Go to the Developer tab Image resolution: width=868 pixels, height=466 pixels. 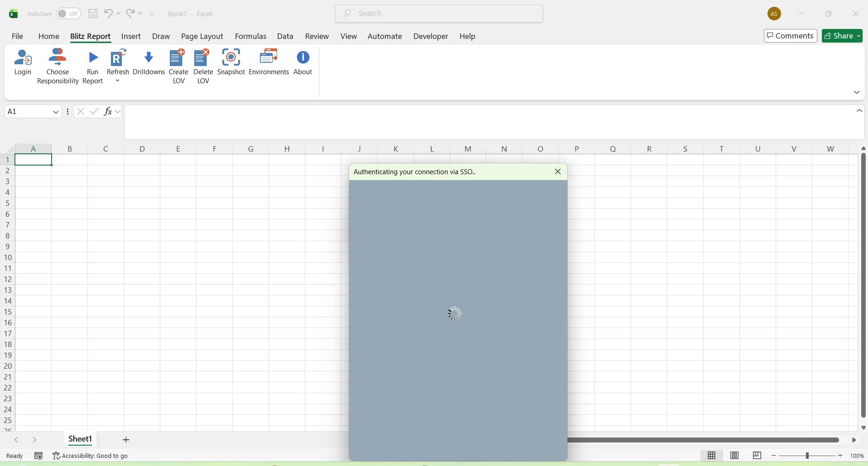(431, 36)
